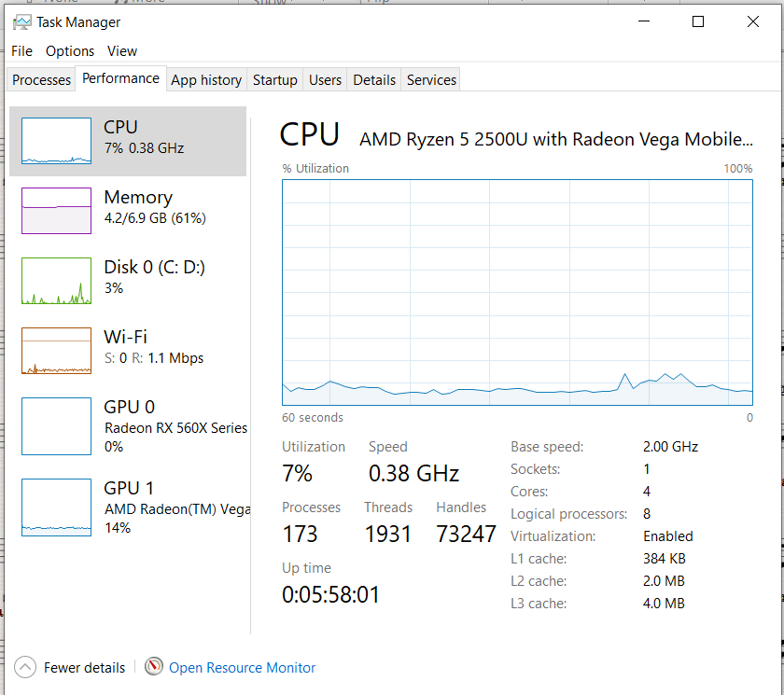This screenshot has width=784, height=695.
Task: Open the View menu
Action: coord(122,51)
